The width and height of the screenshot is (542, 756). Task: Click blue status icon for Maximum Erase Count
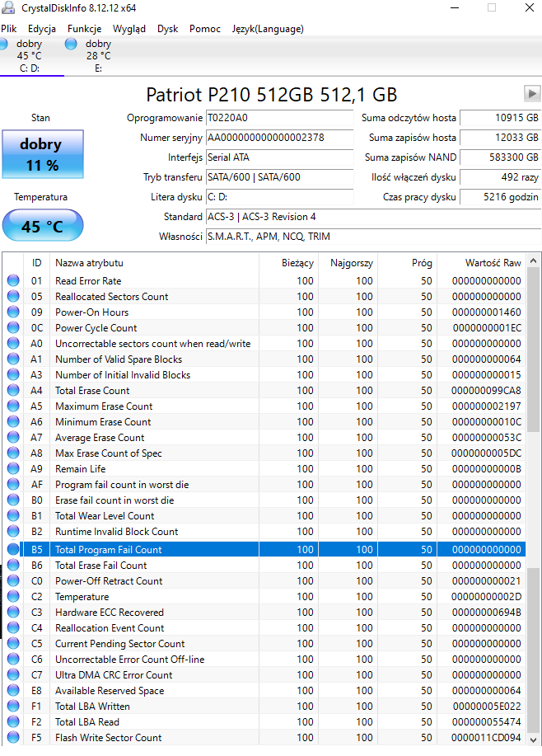pyautogui.click(x=13, y=406)
